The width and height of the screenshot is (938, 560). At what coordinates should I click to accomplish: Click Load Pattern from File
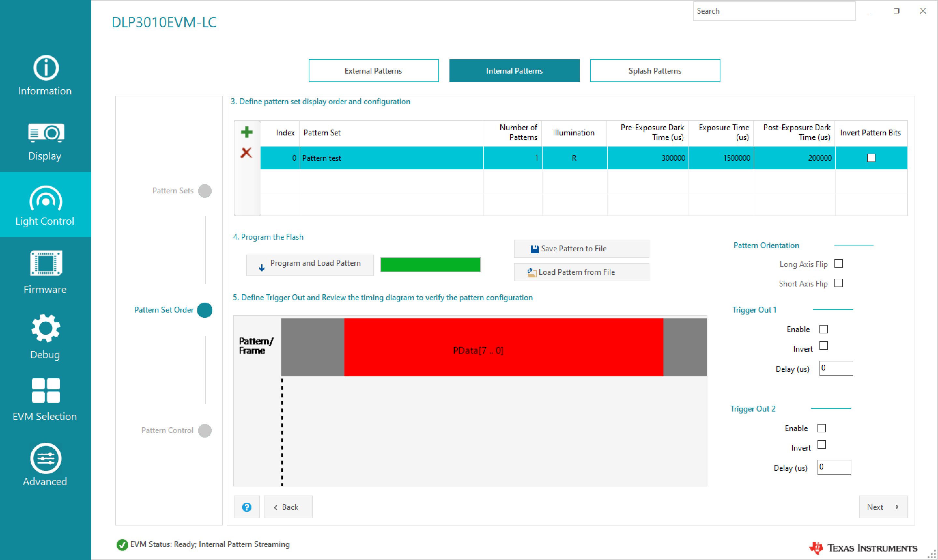[x=581, y=272]
